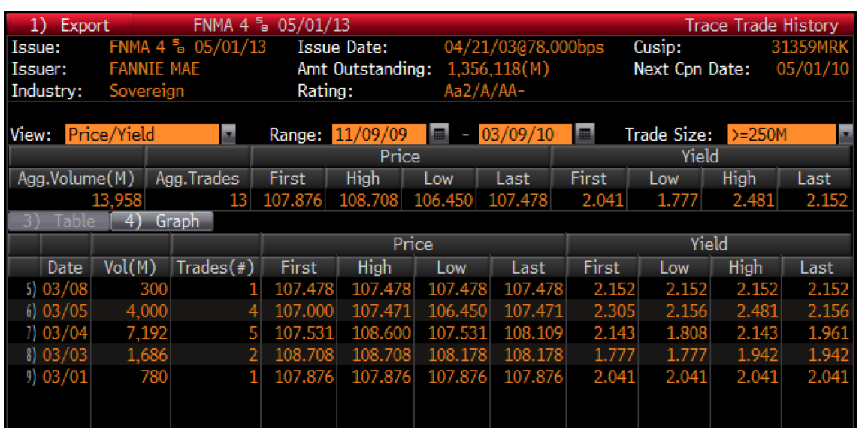
Task: Click the Sovereign industry value
Action: (147, 91)
